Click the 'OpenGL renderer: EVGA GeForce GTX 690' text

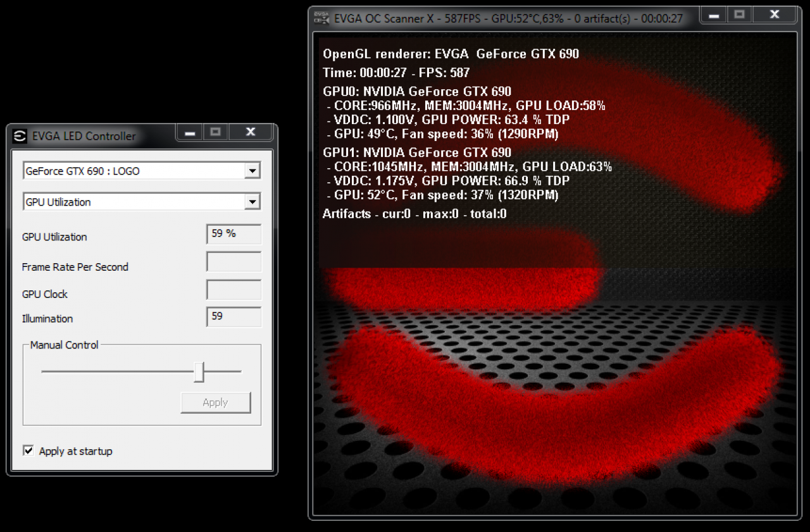(451, 54)
